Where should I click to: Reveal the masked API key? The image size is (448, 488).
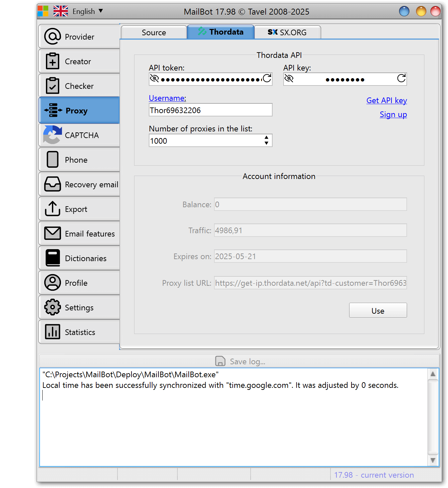[289, 79]
